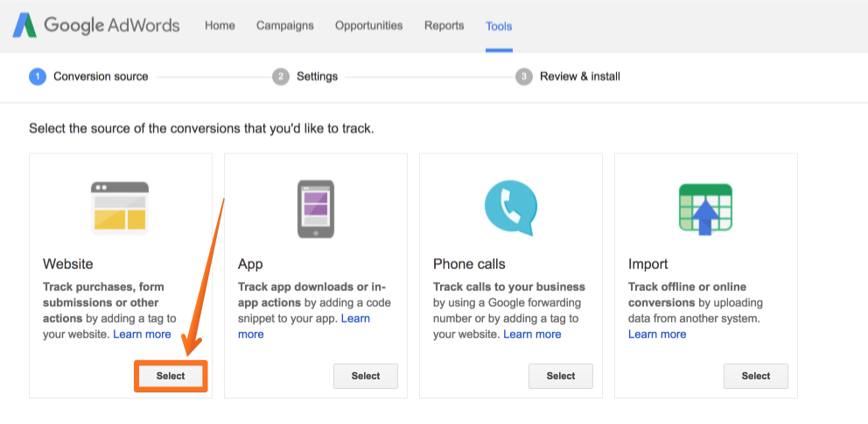Viewport: 868px width, 424px height.
Task: Open the Opportunities tab
Action: click(x=368, y=25)
